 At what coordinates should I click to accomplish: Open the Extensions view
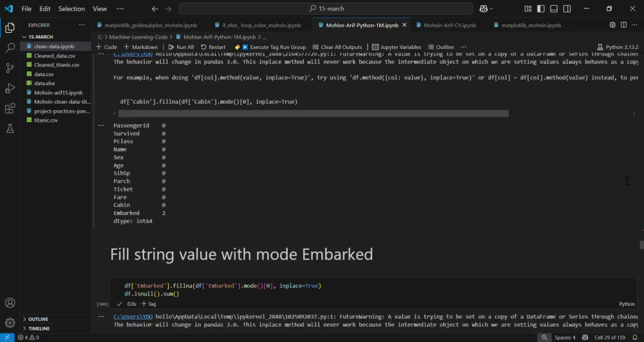[x=10, y=108]
